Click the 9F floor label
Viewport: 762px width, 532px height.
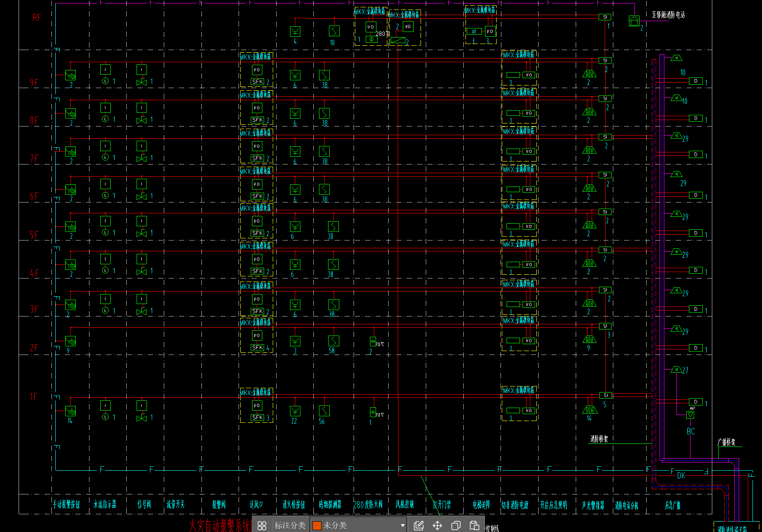(x=34, y=82)
